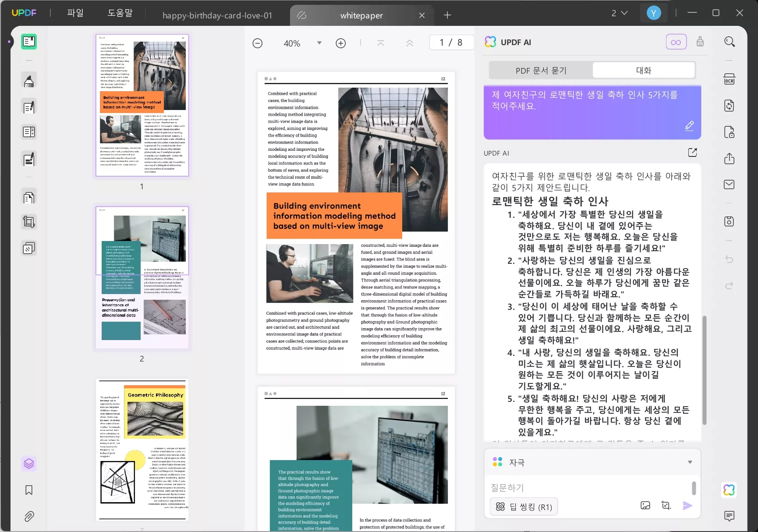Expand the 자극 prompt dropdown
Viewport: 758px width, 532px height.
click(690, 462)
